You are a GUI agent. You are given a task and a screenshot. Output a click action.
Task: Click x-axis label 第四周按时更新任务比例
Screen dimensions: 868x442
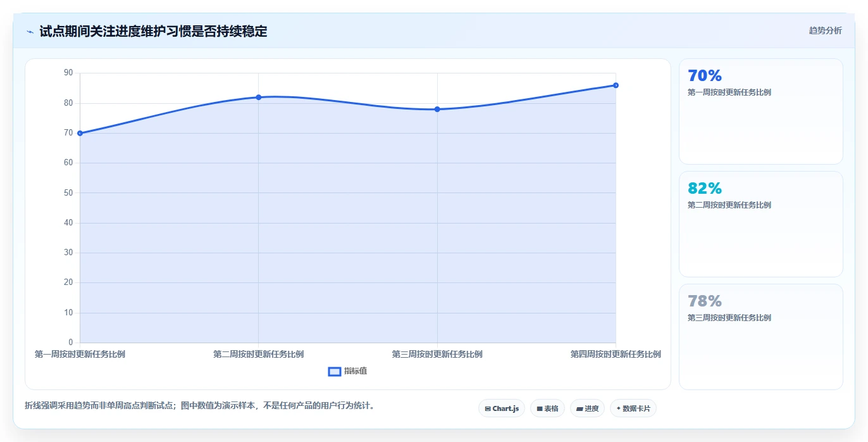tap(616, 355)
